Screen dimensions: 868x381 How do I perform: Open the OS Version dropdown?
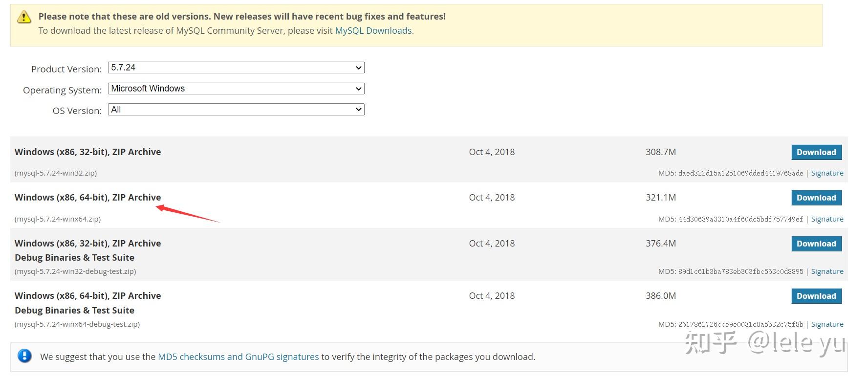point(236,110)
